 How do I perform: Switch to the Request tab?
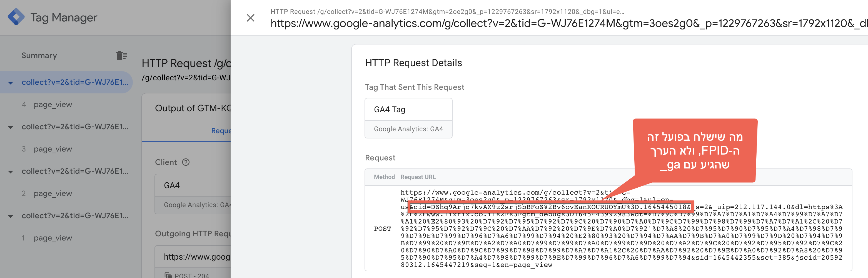[221, 130]
